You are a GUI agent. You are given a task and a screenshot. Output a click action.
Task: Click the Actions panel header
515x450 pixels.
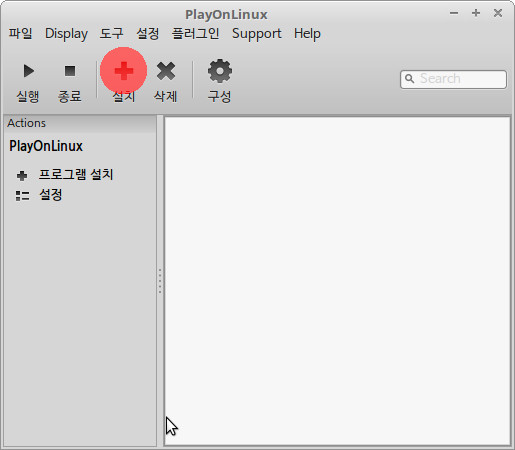click(x=80, y=123)
